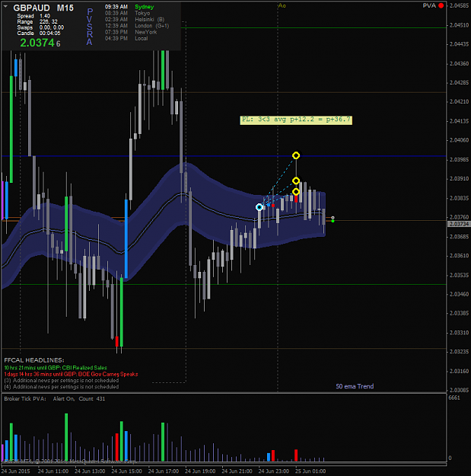This screenshot has height=476, width=471.
Task: Click the small green dot at current price line
Action: (x=333, y=221)
